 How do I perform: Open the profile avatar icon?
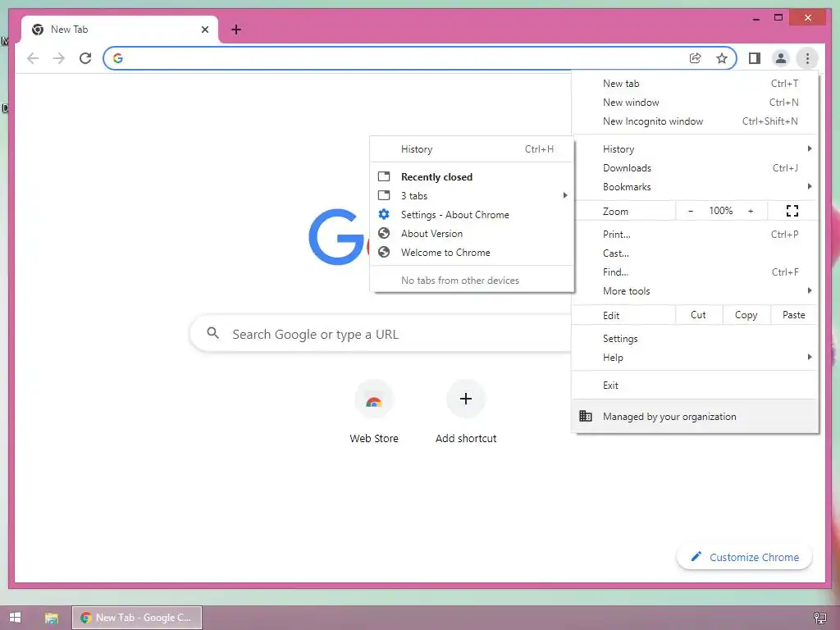pyautogui.click(x=781, y=58)
